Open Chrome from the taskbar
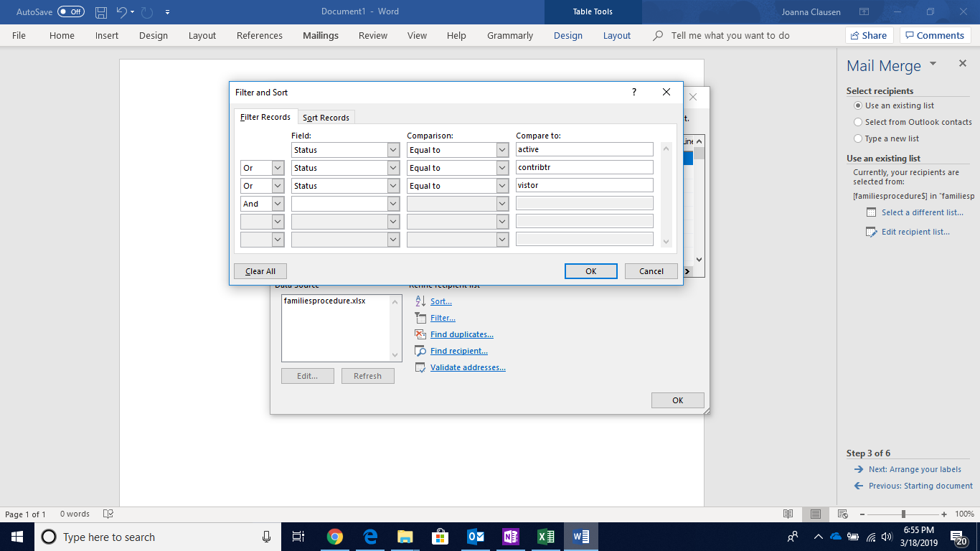Screen dimensions: 980x551 (335, 537)
